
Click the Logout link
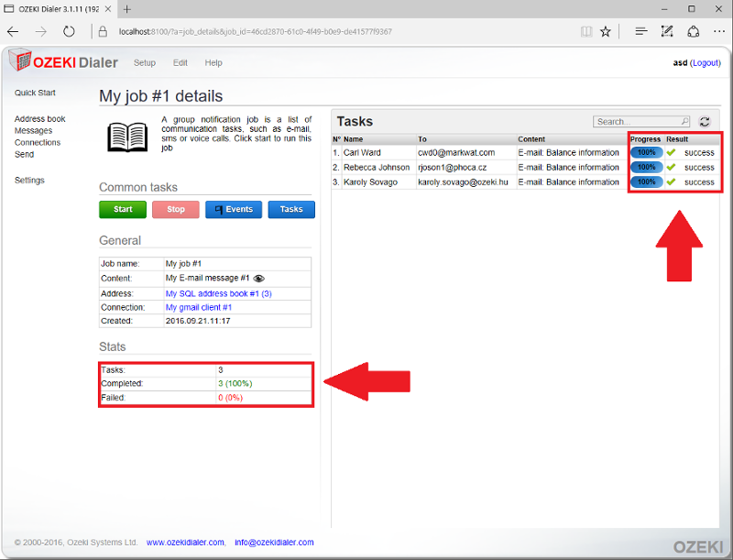pos(706,63)
